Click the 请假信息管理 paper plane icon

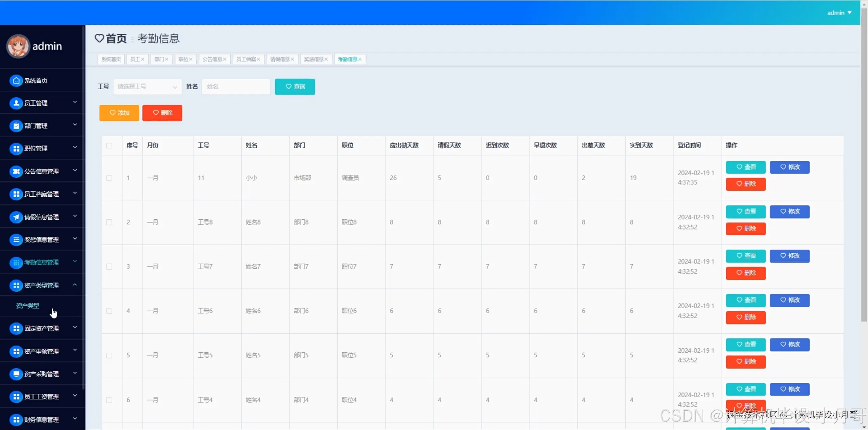tap(16, 217)
